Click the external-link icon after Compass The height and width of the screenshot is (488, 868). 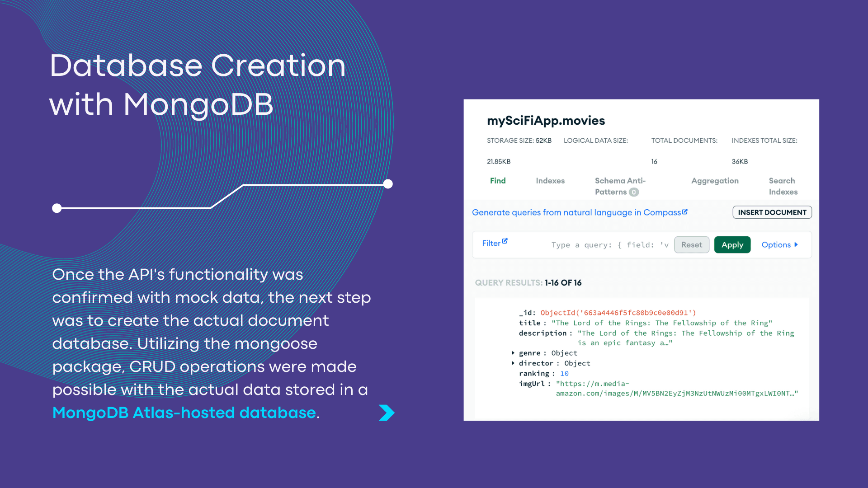(x=685, y=211)
